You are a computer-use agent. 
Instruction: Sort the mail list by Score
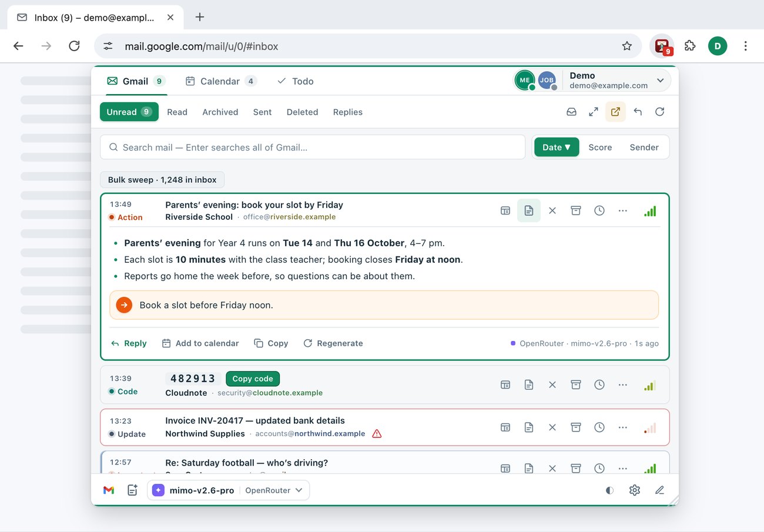point(600,148)
